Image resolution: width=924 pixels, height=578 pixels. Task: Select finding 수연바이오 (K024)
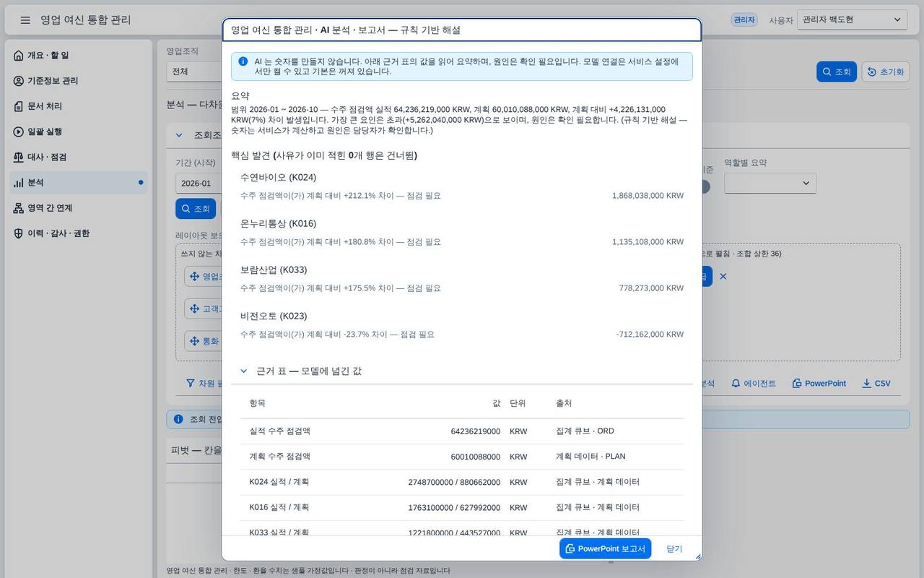[x=462, y=186]
